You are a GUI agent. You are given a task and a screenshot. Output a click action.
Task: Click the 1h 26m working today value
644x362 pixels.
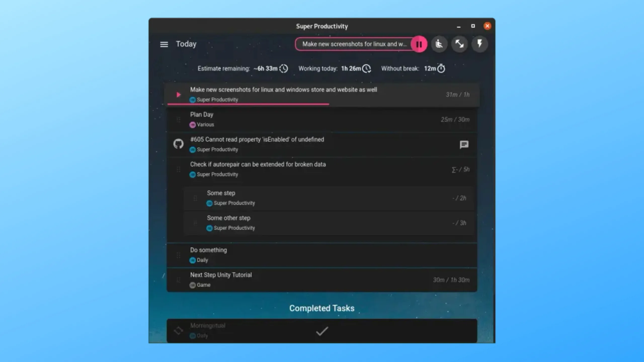(351, 69)
